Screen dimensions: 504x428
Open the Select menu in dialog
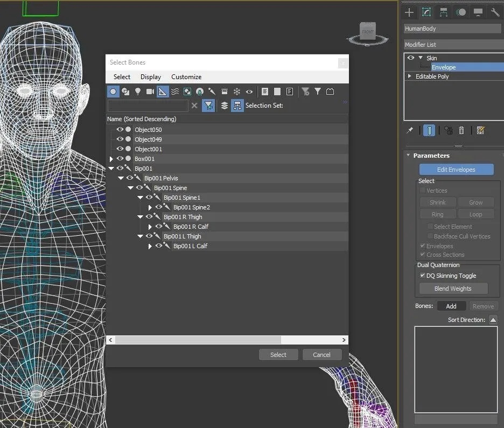click(x=122, y=77)
